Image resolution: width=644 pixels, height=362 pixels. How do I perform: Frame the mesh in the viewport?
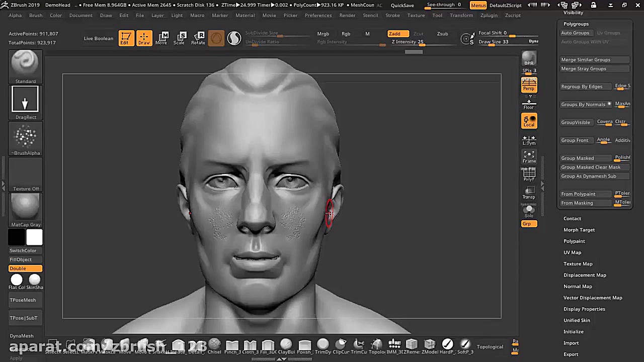[x=529, y=156]
